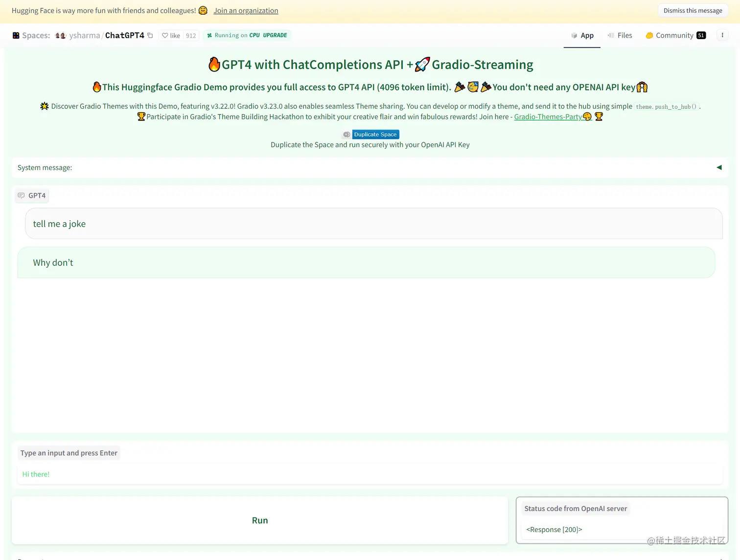
Task: Click the like button
Action: click(171, 35)
